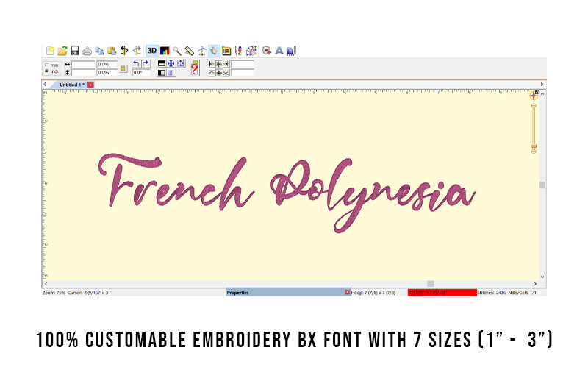Click the Zoom: 75% status text
The image size is (588, 392).
tap(54, 293)
